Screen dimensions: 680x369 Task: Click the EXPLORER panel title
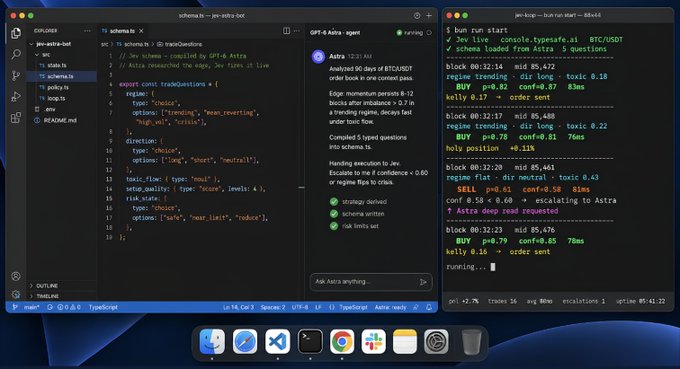(x=46, y=31)
